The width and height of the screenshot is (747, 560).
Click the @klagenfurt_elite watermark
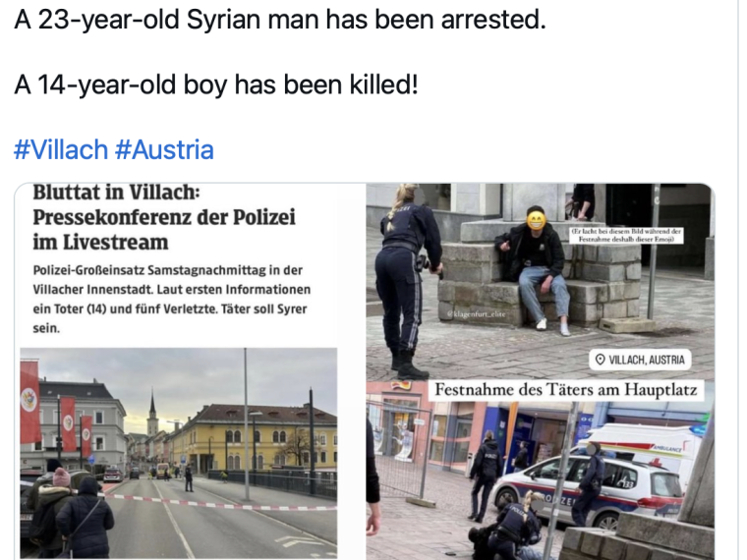[476, 314]
